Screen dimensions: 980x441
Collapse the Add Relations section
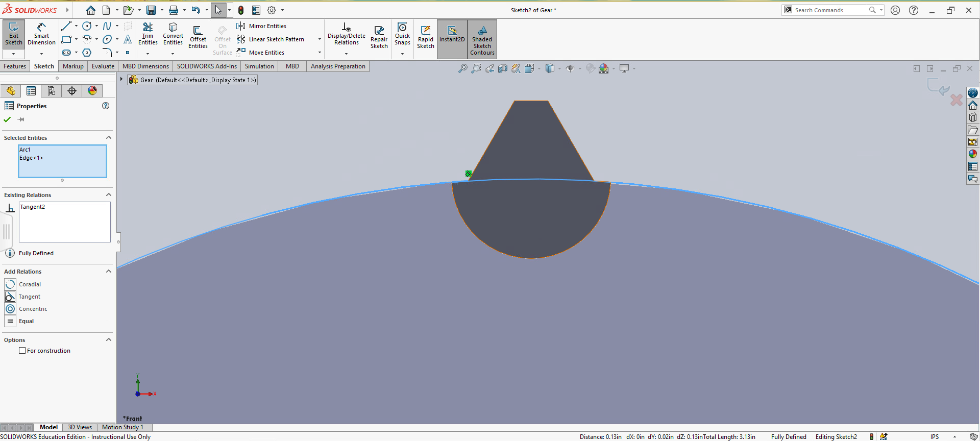[x=108, y=272]
